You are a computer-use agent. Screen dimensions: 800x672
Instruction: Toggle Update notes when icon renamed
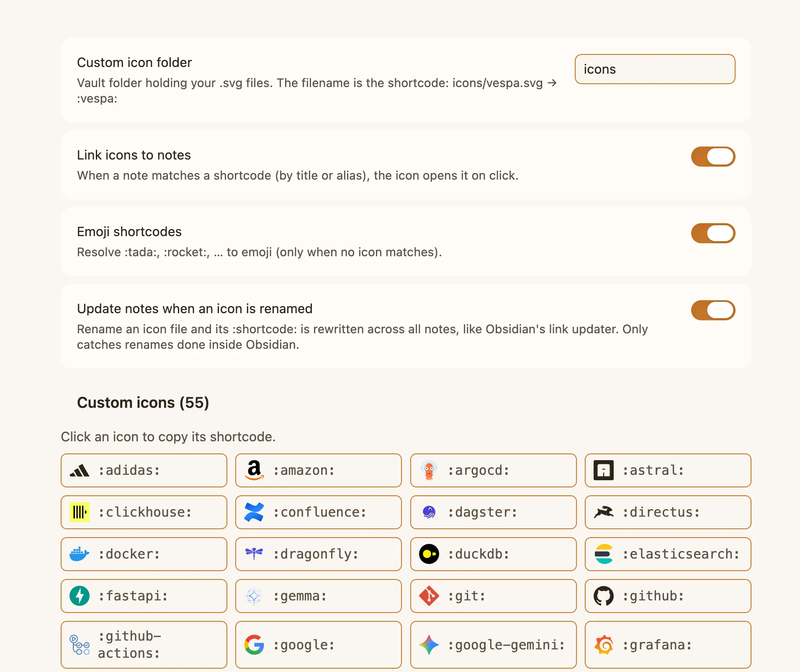(713, 310)
